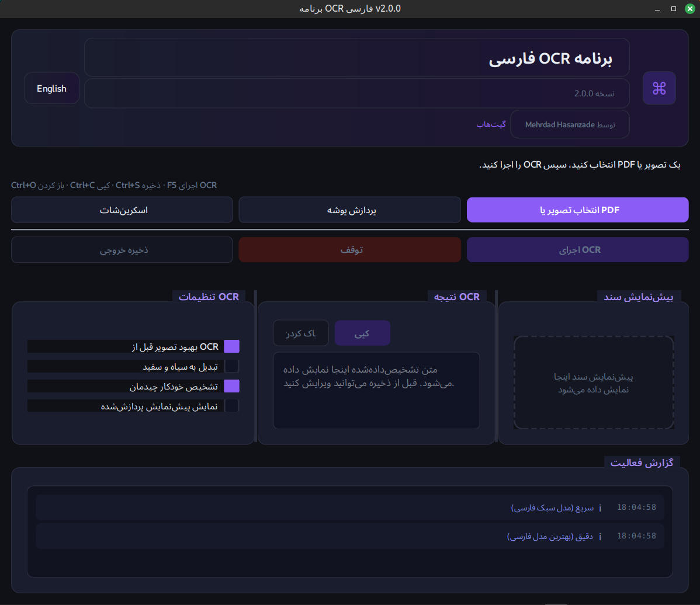
Task: Select log entry 'سریع (مدل سبک فارسی)'
Action: pos(350,507)
